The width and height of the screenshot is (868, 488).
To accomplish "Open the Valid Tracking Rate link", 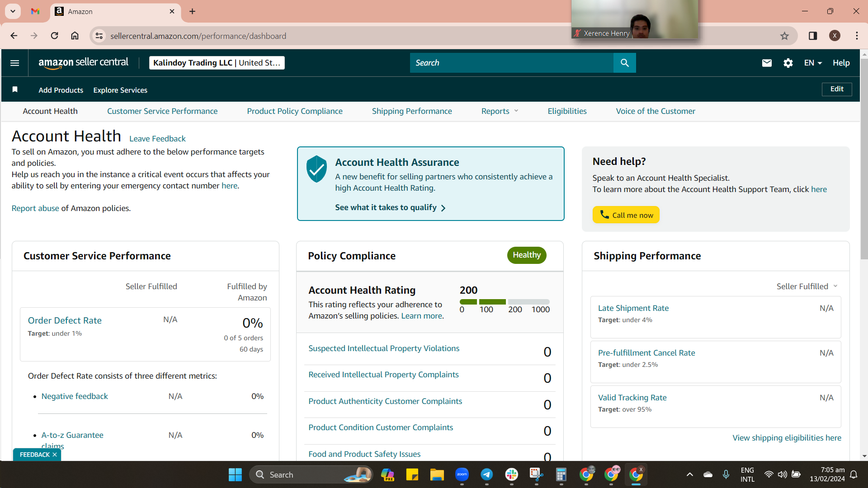I will tap(632, 398).
